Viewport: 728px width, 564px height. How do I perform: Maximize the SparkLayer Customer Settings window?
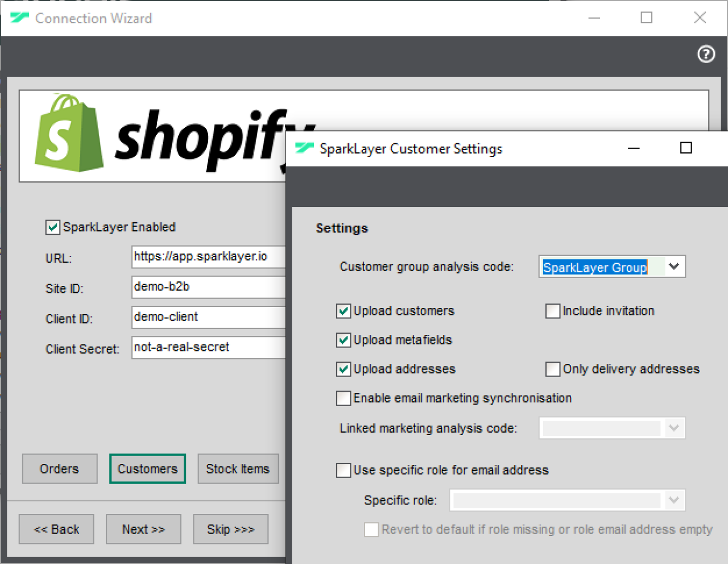click(686, 148)
